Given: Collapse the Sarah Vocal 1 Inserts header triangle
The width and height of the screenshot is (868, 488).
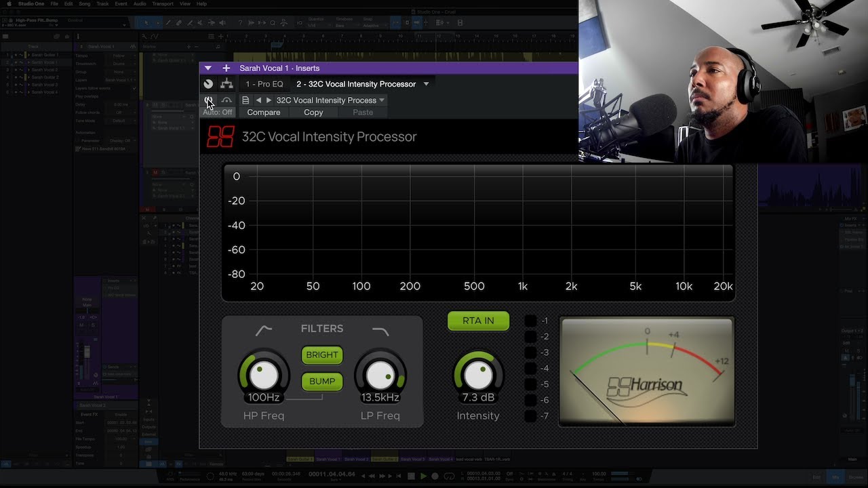Looking at the screenshot, I should pyautogui.click(x=208, y=68).
